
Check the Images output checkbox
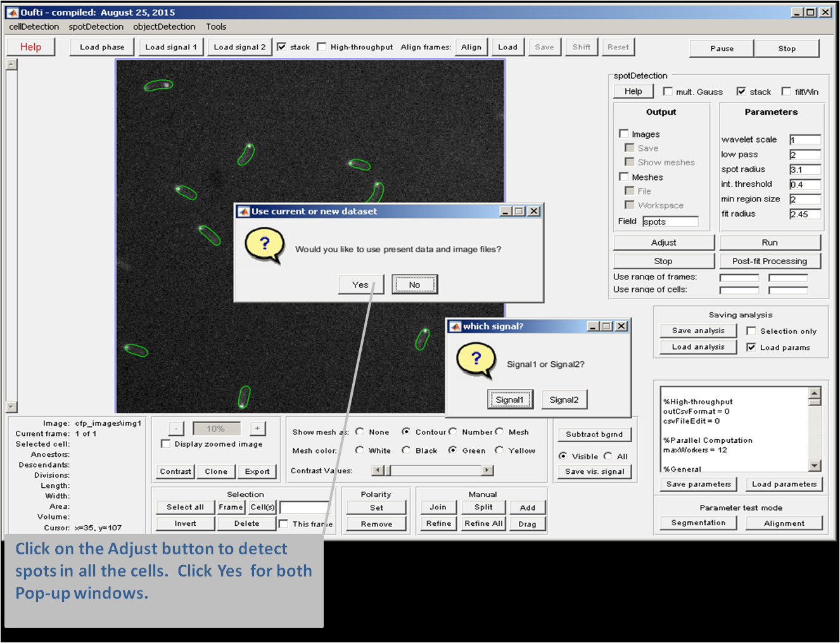(x=624, y=134)
